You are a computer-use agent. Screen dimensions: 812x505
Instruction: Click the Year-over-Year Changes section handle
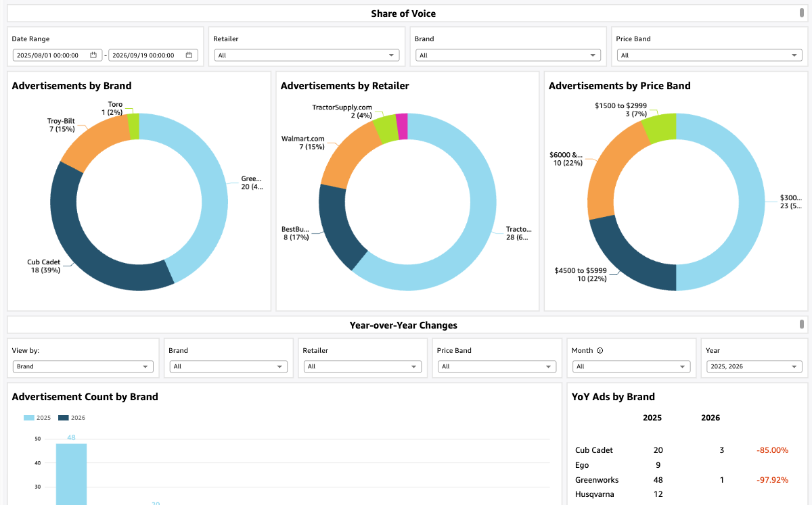(x=802, y=324)
